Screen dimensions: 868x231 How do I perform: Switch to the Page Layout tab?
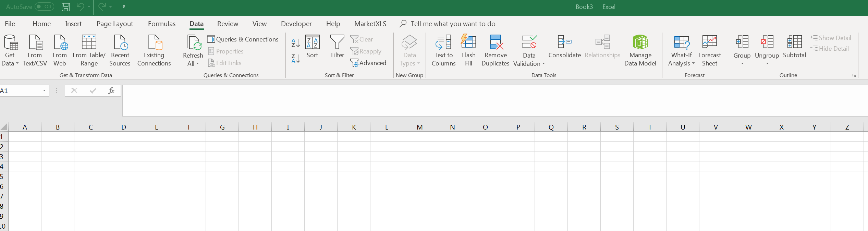click(x=115, y=24)
